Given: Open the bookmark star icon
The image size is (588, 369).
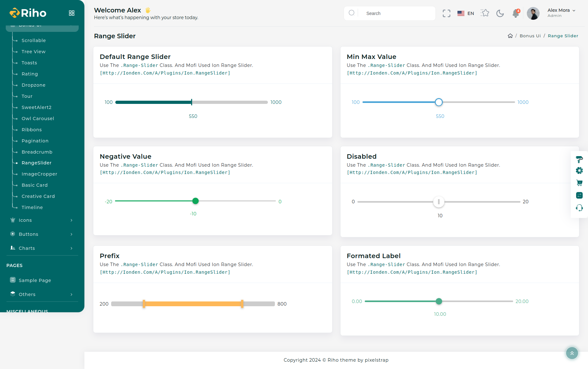Looking at the screenshot, I should [485, 13].
